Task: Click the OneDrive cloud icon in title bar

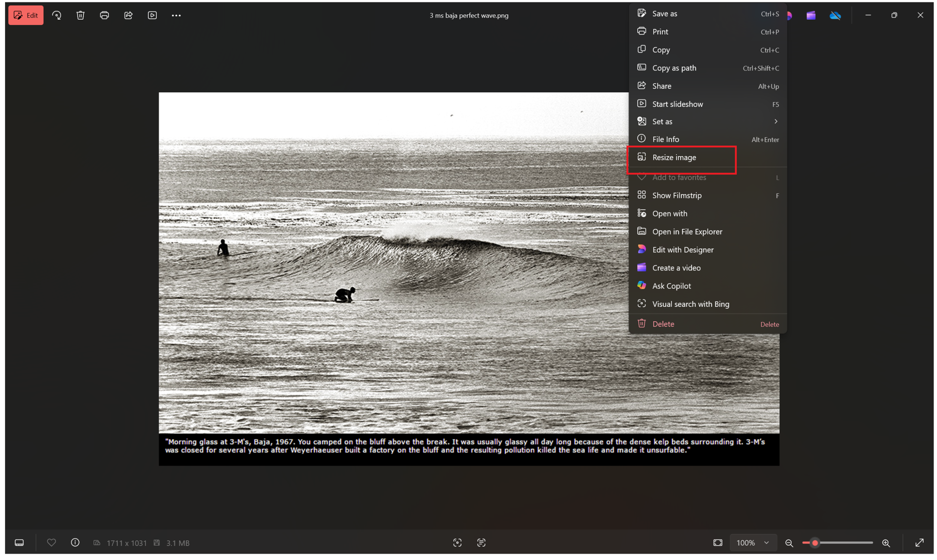Action: 835,15
